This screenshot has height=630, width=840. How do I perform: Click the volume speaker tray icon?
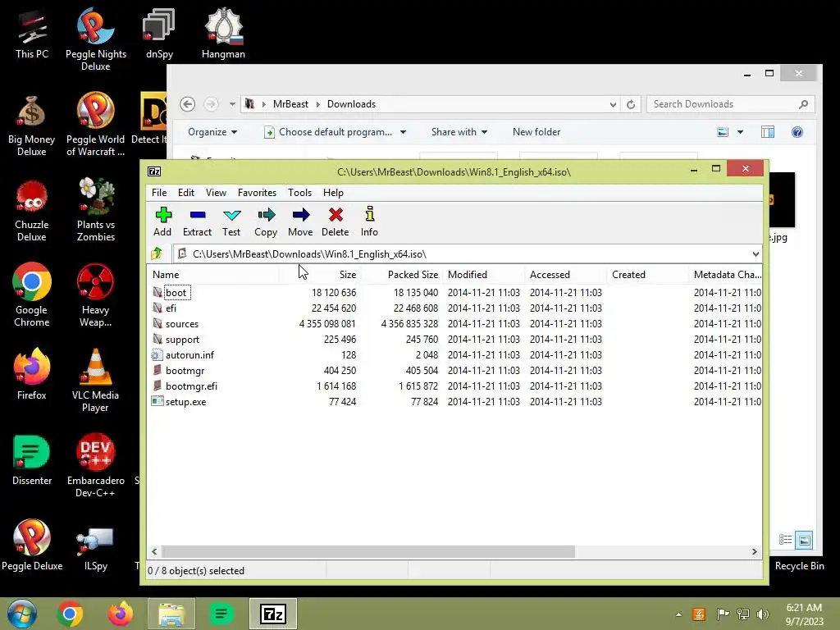pos(763,614)
